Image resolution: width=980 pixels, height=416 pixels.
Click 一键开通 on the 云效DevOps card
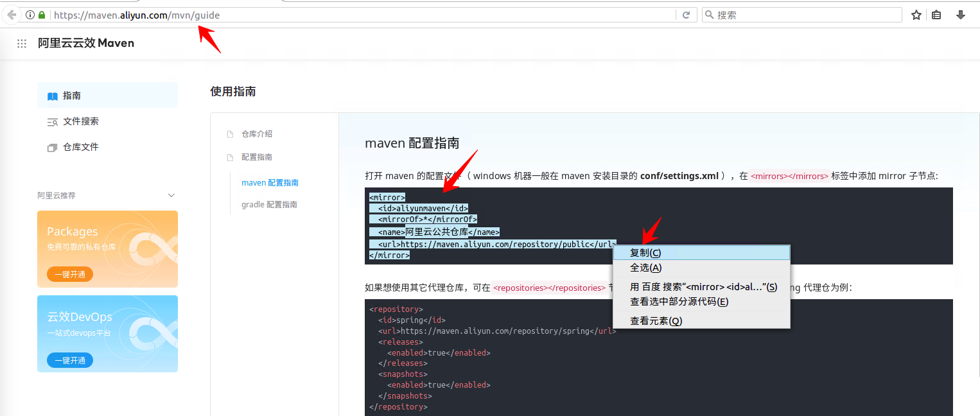(x=70, y=360)
